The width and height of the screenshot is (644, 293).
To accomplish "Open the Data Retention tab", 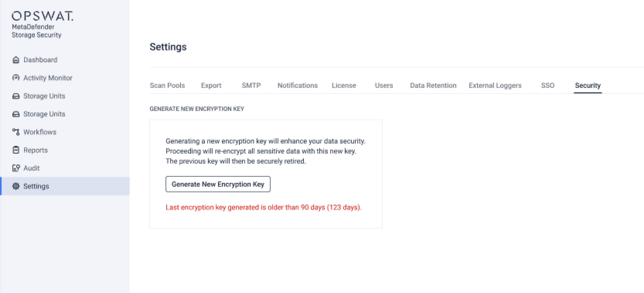I will [x=433, y=85].
